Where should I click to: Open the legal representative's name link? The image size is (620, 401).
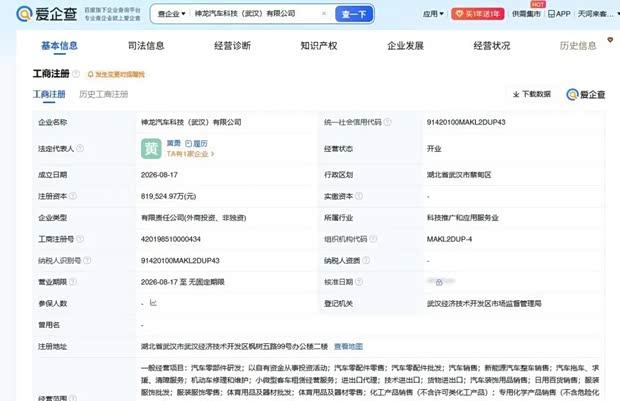tap(174, 143)
